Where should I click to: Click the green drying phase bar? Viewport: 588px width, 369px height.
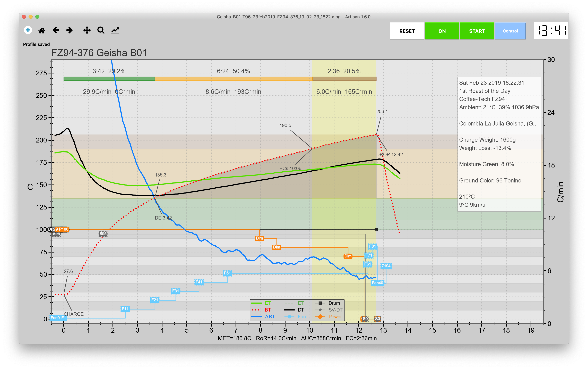[x=109, y=79]
